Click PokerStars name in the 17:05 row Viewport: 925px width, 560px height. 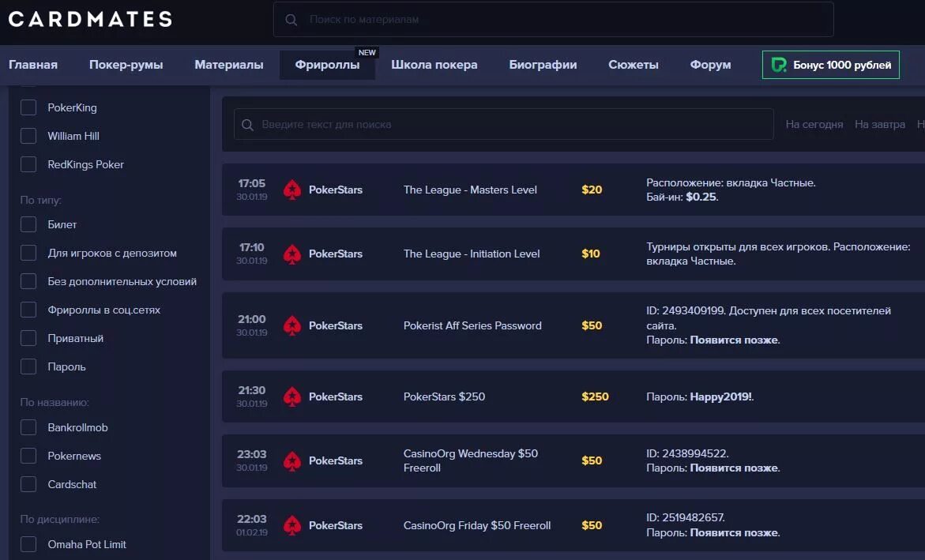[336, 190]
